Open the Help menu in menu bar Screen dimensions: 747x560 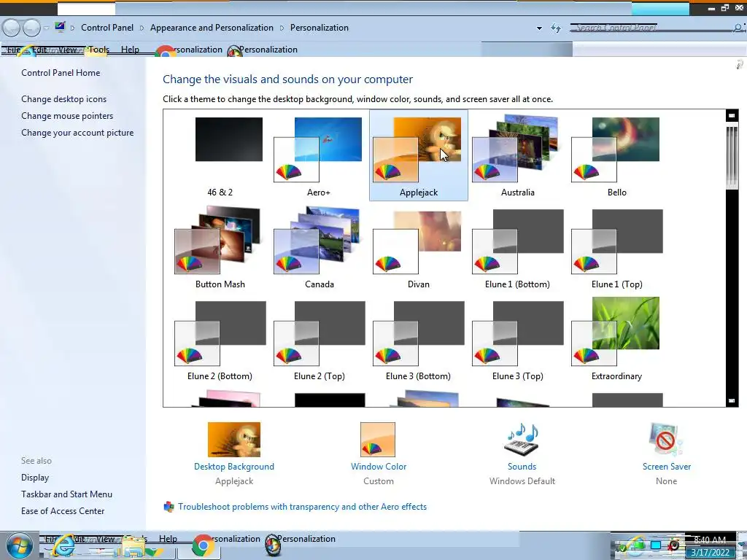[130, 50]
